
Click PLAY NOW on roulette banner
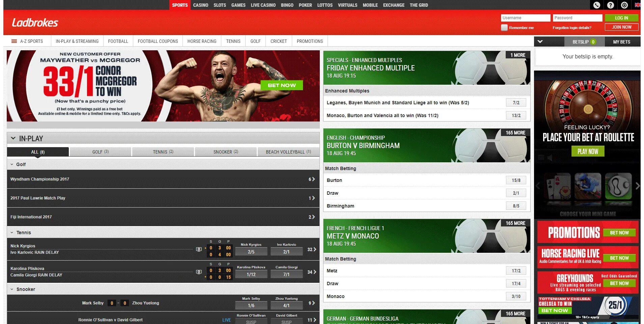pyautogui.click(x=588, y=152)
